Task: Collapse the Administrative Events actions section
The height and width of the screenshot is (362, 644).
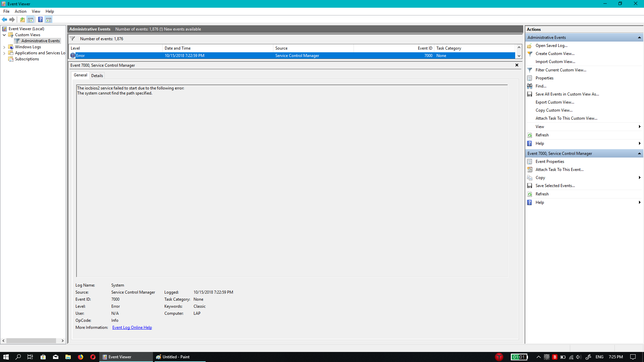Action: 639,38
